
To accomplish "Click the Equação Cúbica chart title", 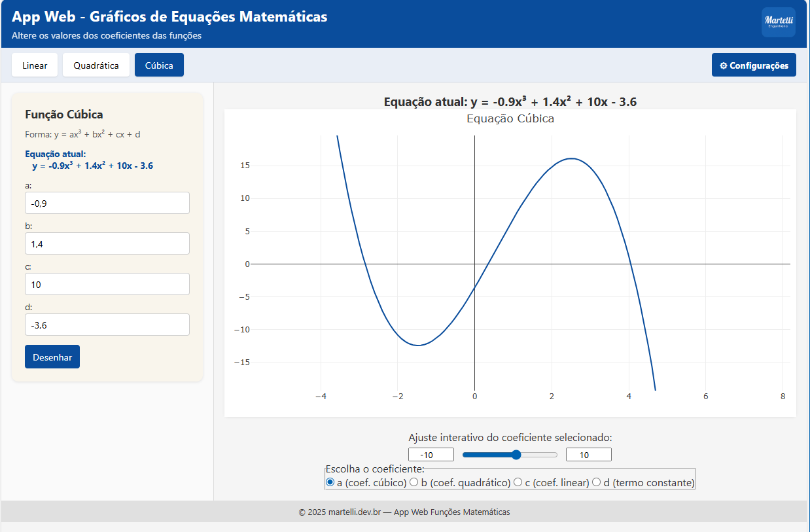I will click(510, 119).
